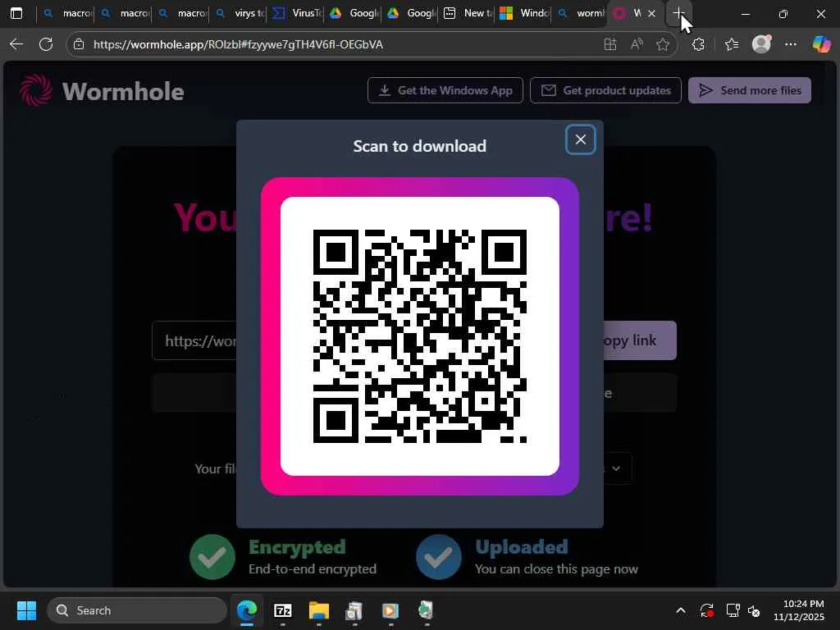Switch to the second Google Drive tab
The image size is (840, 630).
point(412,13)
